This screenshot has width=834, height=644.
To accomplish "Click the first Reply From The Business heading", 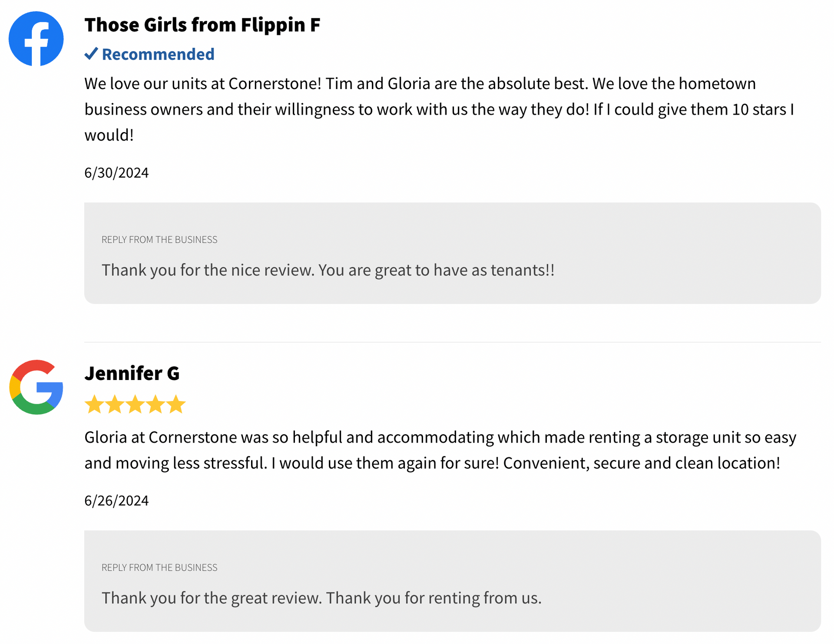I will [x=159, y=240].
